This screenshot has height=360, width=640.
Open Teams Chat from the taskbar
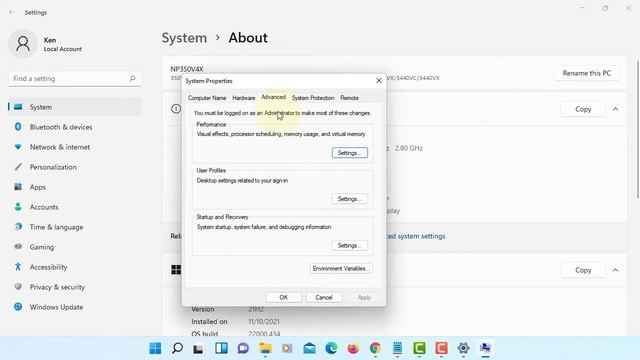point(243,348)
